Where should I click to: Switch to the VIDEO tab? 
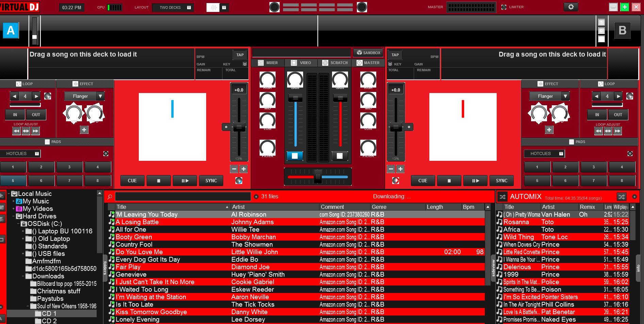(x=301, y=63)
